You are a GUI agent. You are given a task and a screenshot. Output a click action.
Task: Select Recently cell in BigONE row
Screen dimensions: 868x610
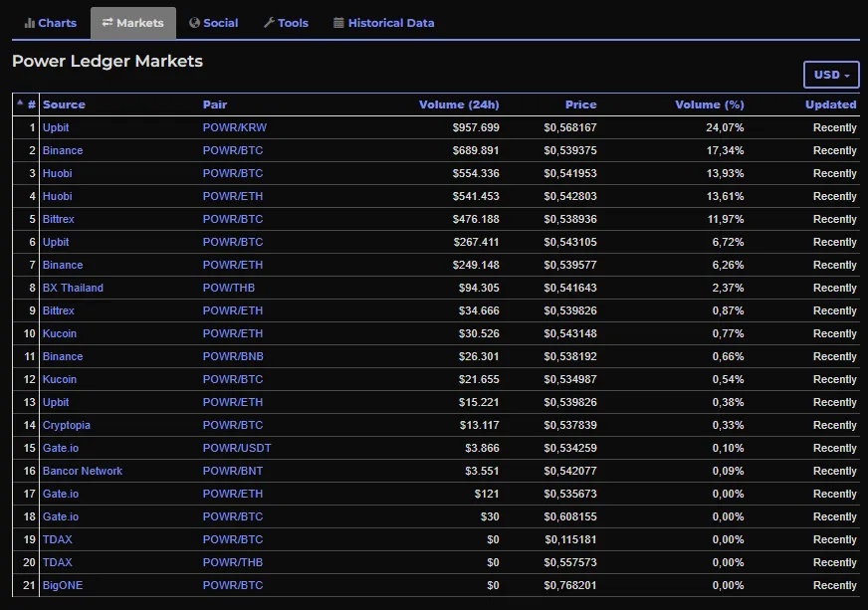point(835,585)
